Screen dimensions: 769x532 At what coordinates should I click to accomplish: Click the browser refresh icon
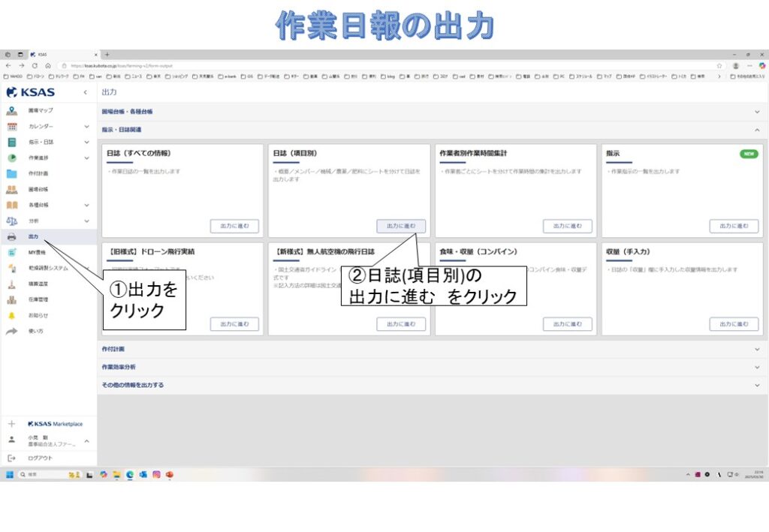pyautogui.click(x=35, y=66)
